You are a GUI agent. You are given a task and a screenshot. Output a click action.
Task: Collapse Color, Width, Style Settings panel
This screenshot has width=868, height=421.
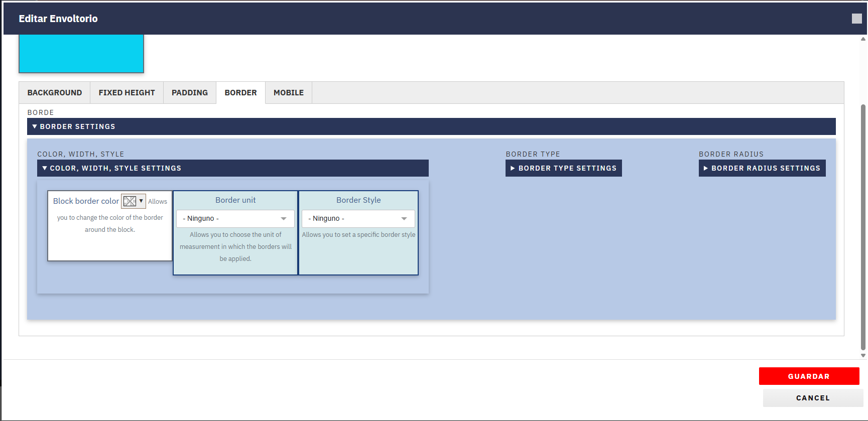pos(233,168)
